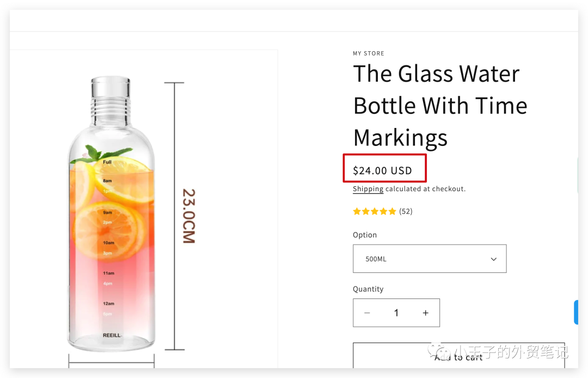588x378 pixels.
Task: Open the 500ML option dropdown
Action: 430,259
